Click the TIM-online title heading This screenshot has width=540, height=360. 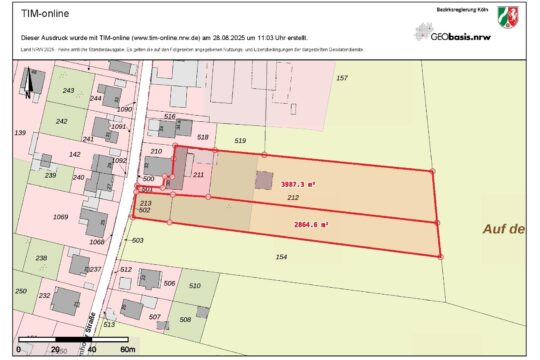pos(45,13)
